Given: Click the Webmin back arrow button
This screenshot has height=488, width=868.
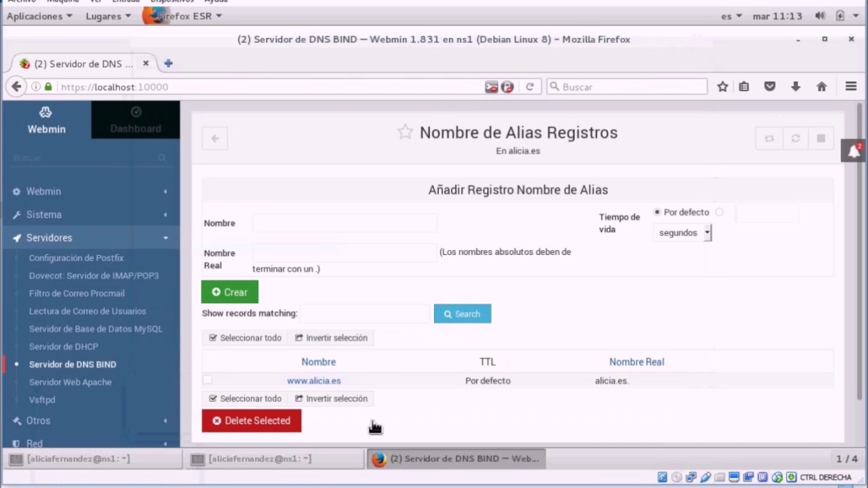Looking at the screenshot, I should coord(214,138).
